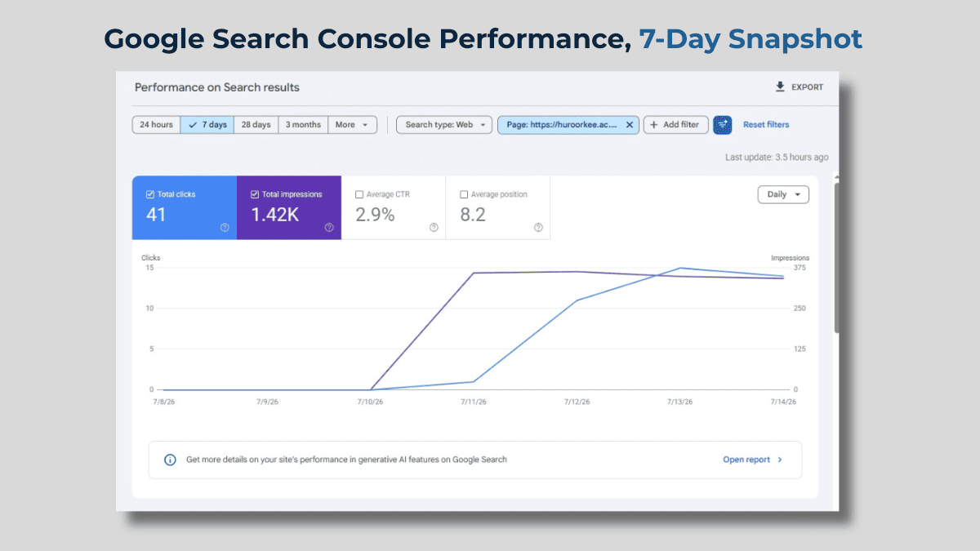This screenshot has height=551, width=980.
Task: Open the Daily granularity dropdown
Action: [784, 194]
